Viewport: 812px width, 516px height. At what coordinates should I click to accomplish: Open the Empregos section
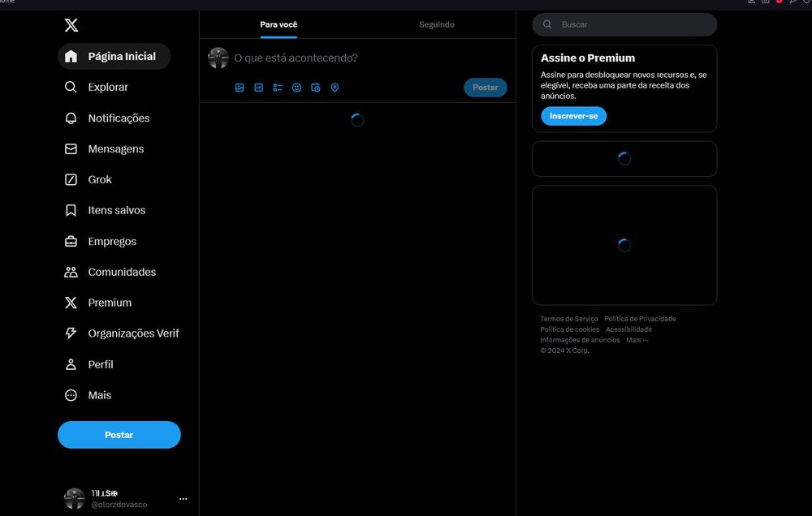click(101, 241)
